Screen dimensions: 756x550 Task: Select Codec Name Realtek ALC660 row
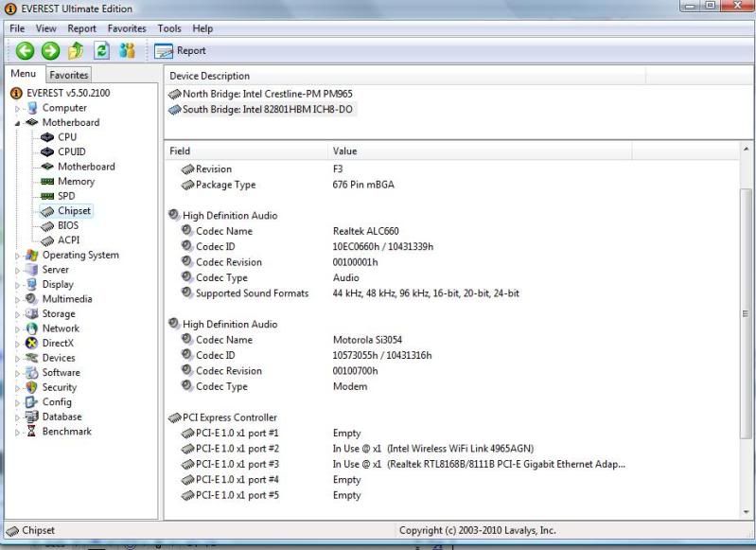point(450,231)
